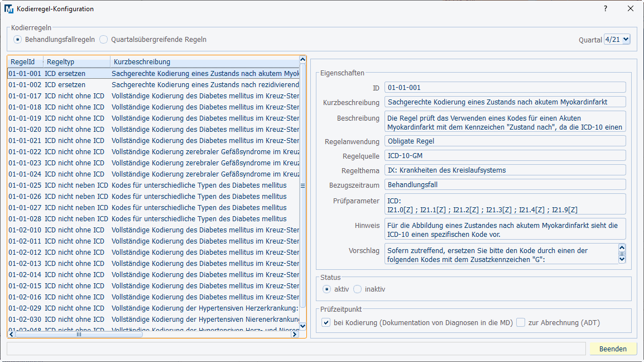644x362 pixels.
Task: Sort list by the Regeltyp column header
Action: point(76,61)
